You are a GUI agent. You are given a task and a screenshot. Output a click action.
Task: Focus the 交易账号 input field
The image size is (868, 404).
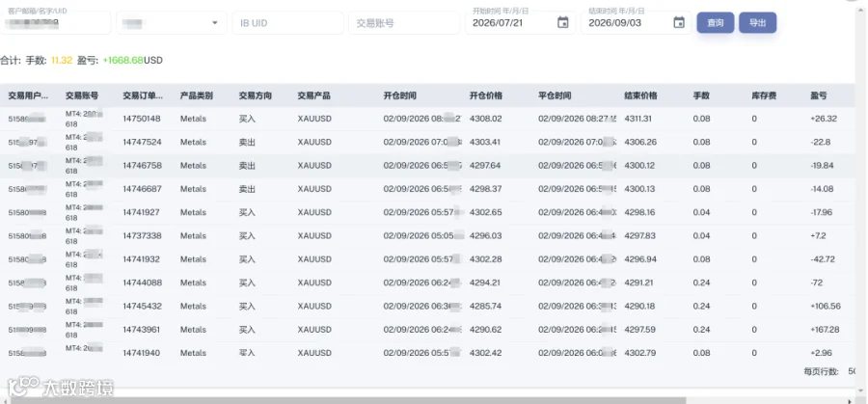[404, 23]
